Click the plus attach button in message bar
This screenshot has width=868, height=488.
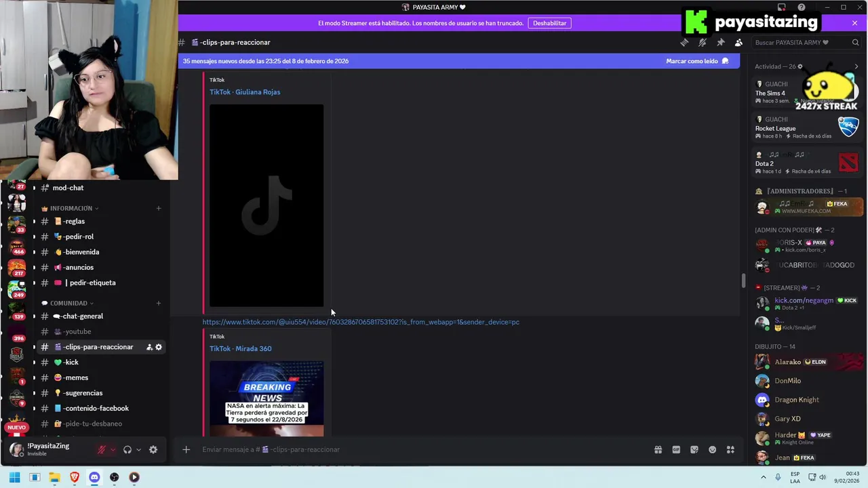point(186,449)
